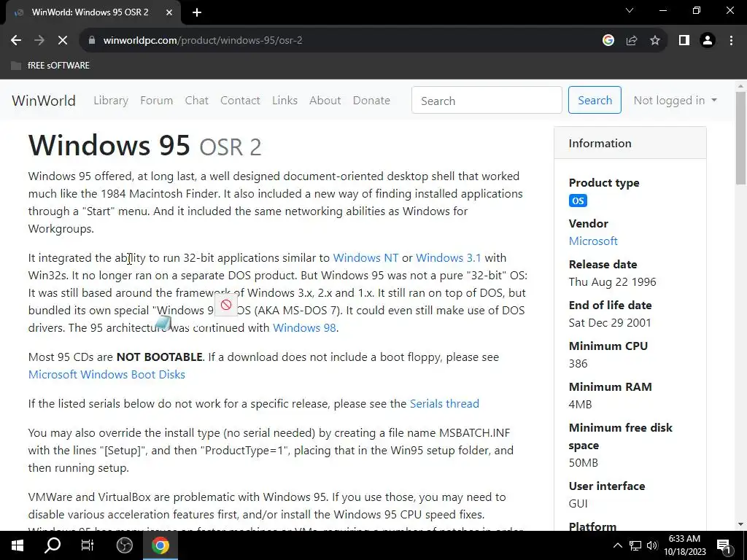
Task: Click the release date Thu Aug 22 1996
Action: pos(612,282)
